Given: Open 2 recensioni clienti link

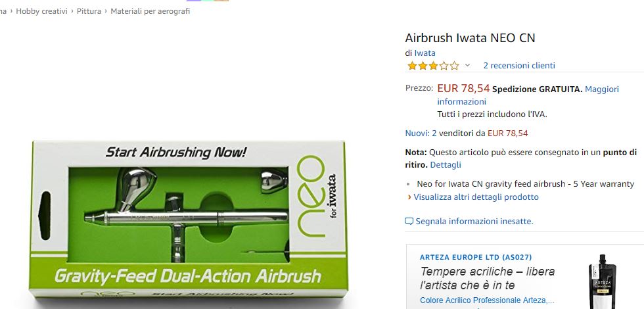Looking at the screenshot, I should tap(519, 65).
